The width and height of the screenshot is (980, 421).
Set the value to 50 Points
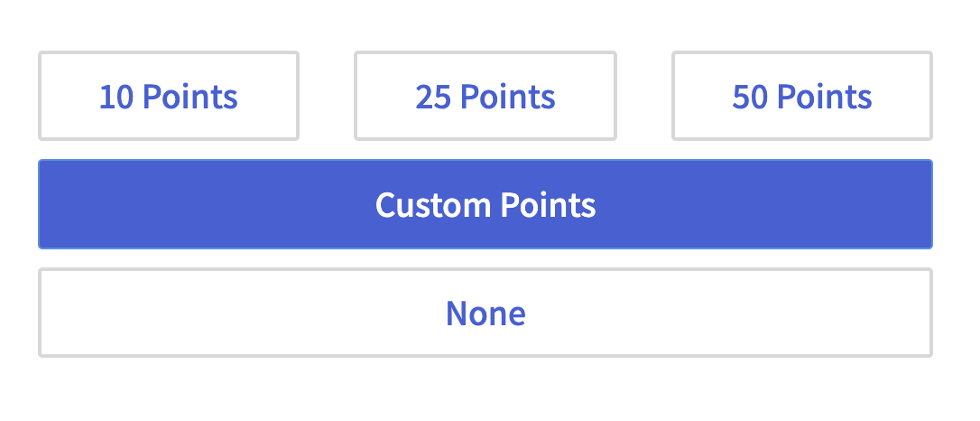802,96
